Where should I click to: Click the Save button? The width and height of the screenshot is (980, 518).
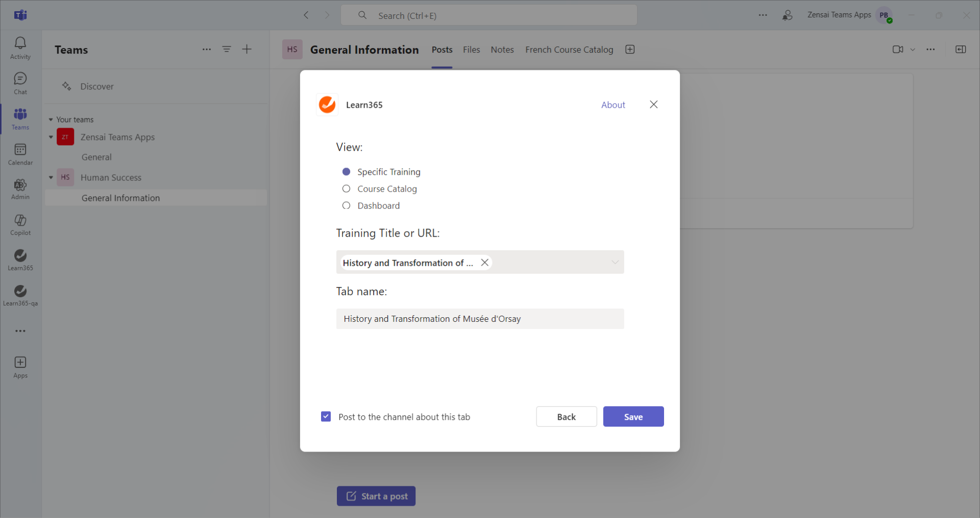click(x=633, y=417)
